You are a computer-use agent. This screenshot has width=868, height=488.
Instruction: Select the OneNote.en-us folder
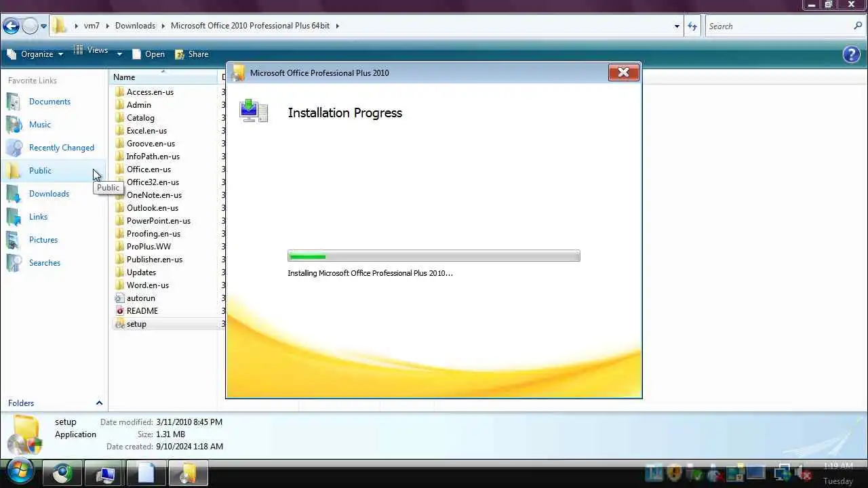[154, 195]
